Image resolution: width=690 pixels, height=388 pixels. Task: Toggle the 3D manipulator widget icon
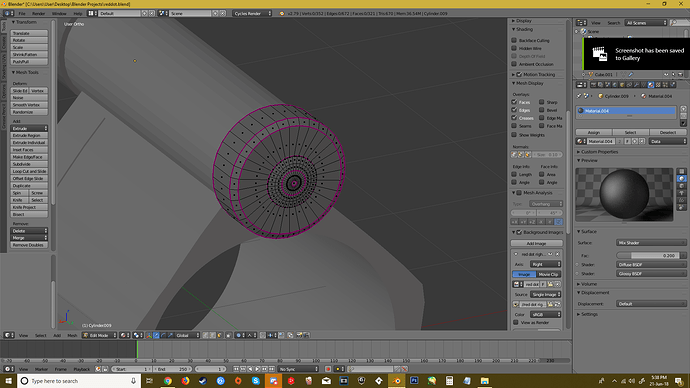click(149, 335)
